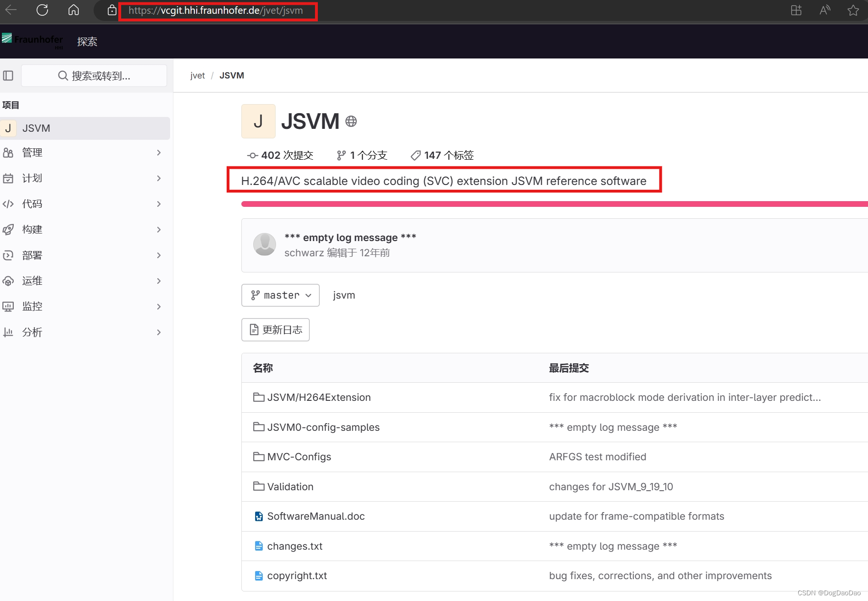
Task: Open 计划 sidebar section
Action: [x=85, y=178]
